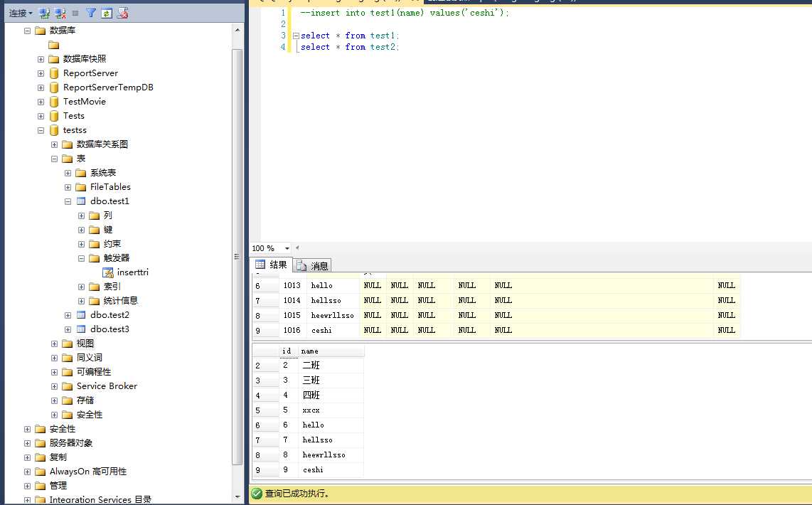Click the cell with id 1016
Image resolution: width=812 pixels, height=505 pixels.
point(292,331)
